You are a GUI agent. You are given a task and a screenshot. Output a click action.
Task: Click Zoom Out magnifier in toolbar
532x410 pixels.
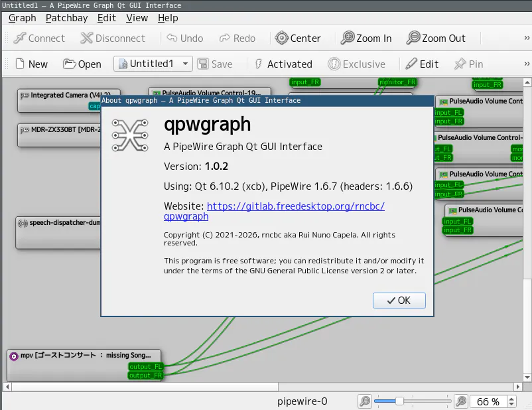(413, 38)
